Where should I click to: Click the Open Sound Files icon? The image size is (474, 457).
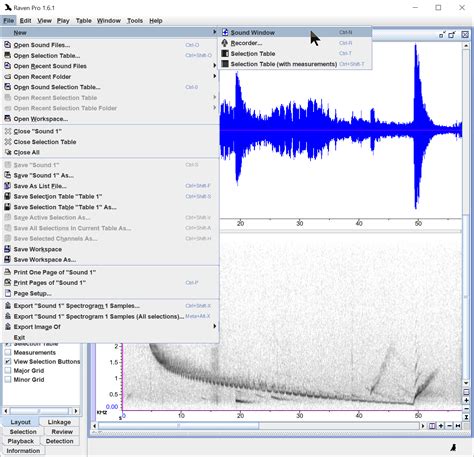pyautogui.click(x=7, y=45)
